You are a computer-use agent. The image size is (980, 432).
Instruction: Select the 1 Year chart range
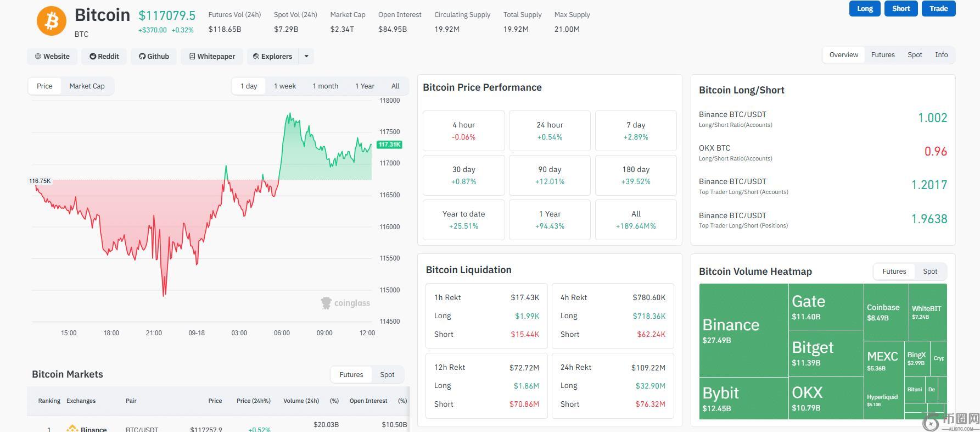click(x=365, y=86)
